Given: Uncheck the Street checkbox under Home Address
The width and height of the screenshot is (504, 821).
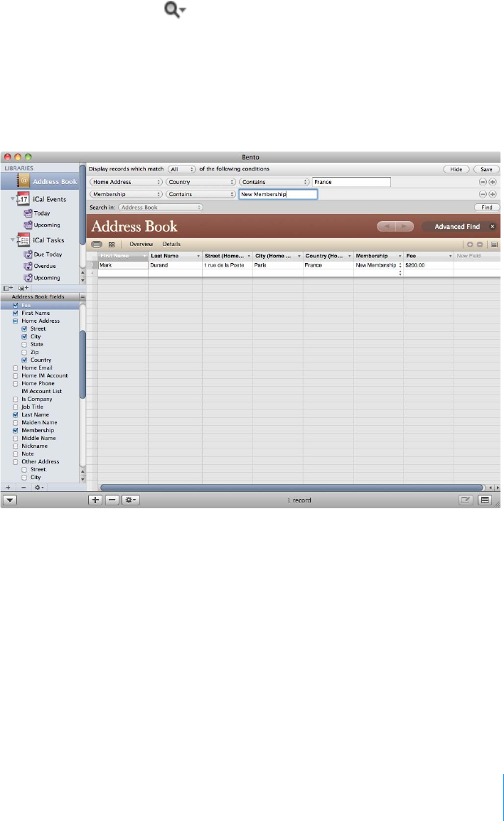Looking at the screenshot, I should [x=24, y=329].
